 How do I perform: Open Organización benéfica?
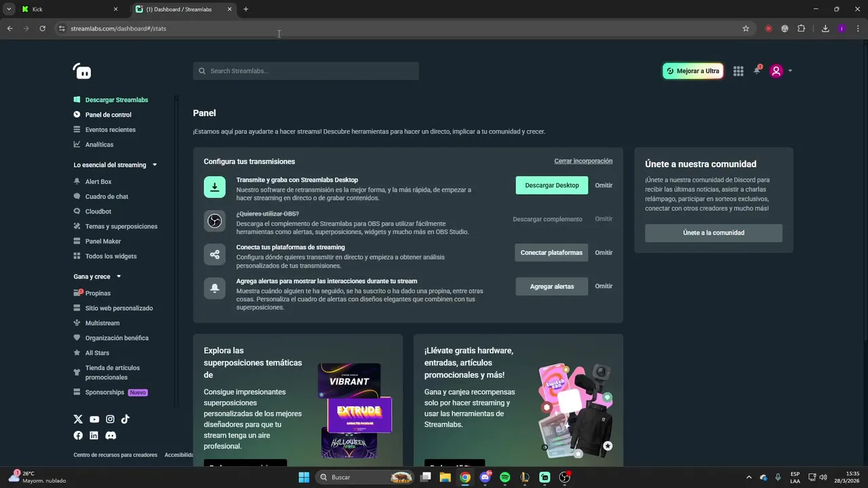click(111, 338)
